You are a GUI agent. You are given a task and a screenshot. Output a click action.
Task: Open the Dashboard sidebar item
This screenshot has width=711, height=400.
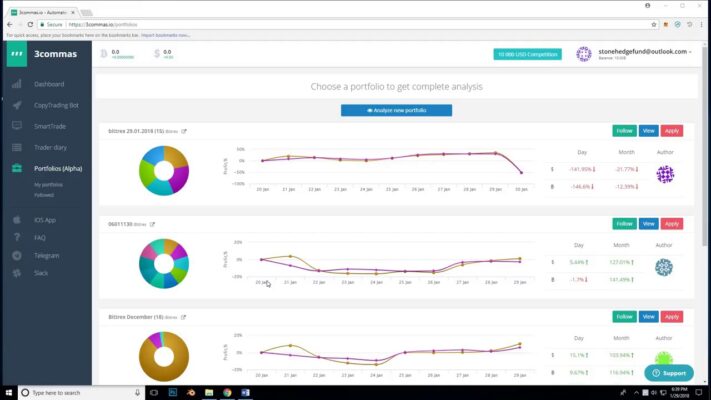(x=49, y=84)
